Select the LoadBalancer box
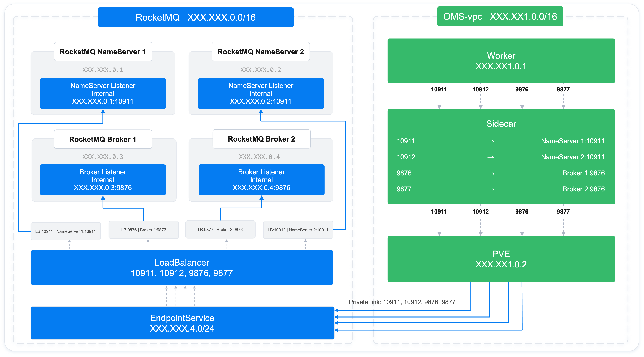This screenshot has width=644, height=357. pyautogui.click(x=182, y=267)
